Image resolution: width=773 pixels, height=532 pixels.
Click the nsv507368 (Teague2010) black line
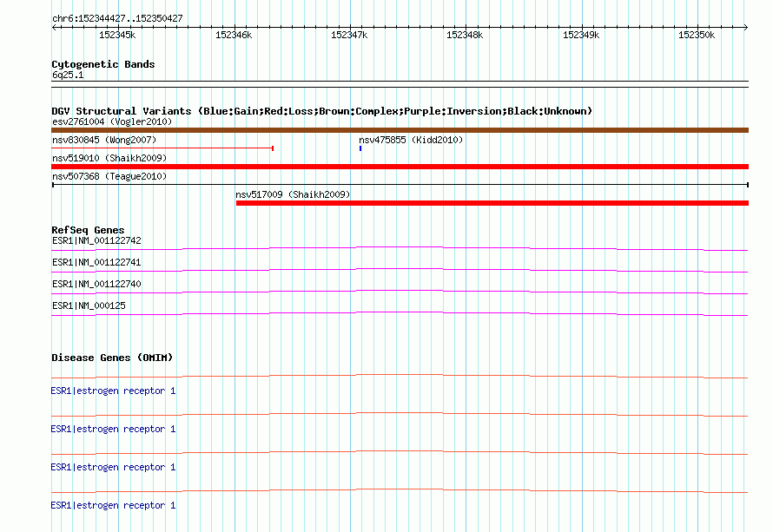point(400,185)
